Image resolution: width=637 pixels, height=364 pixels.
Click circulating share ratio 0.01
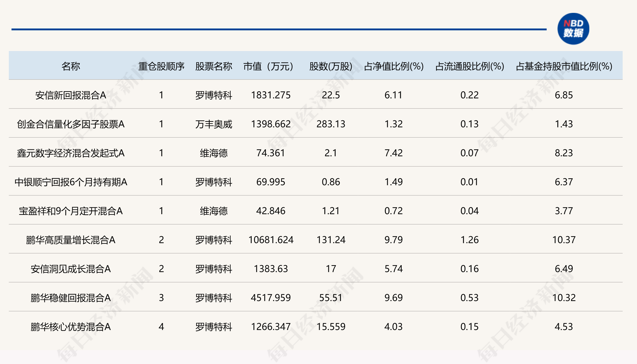pyautogui.click(x=469, y=182)
